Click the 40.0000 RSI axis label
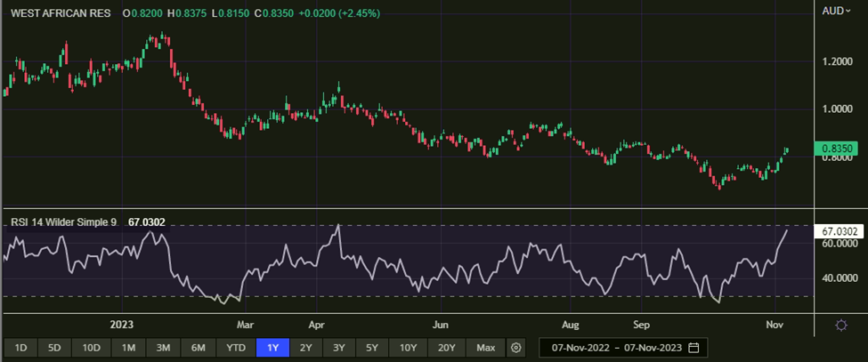Viewport: 868px width, 362px height. 840,278
